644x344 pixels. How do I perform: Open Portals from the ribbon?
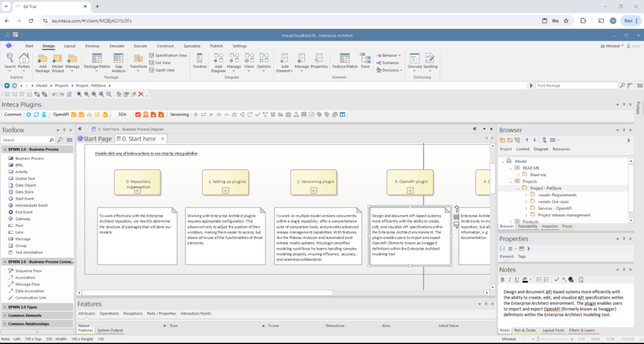pos(24,62)
